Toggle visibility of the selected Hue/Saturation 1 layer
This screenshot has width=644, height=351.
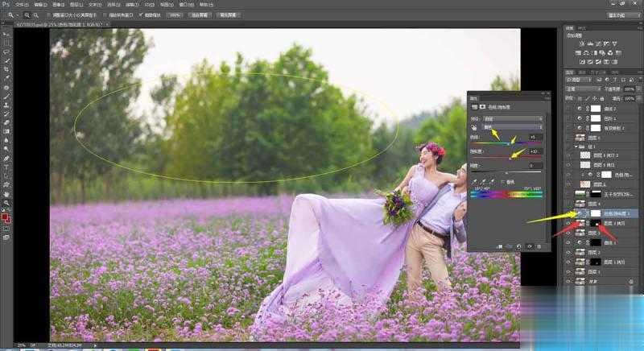click(x=569, y=213)
